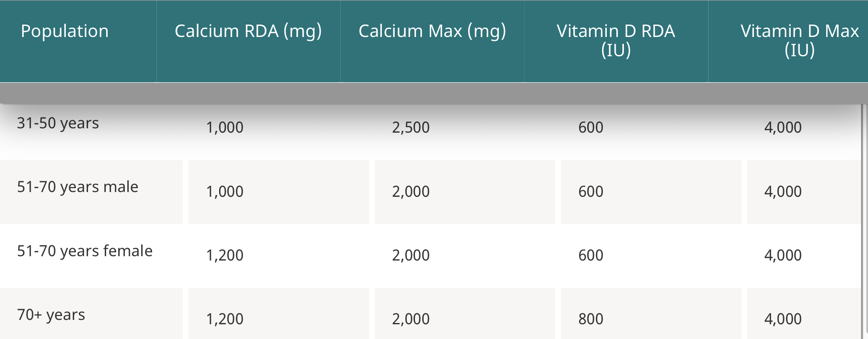The width and height of the screenshot is (868, 339).
Task: Click Calcium Max 2,500 for 31-50 years
Action: pos(411,127)
